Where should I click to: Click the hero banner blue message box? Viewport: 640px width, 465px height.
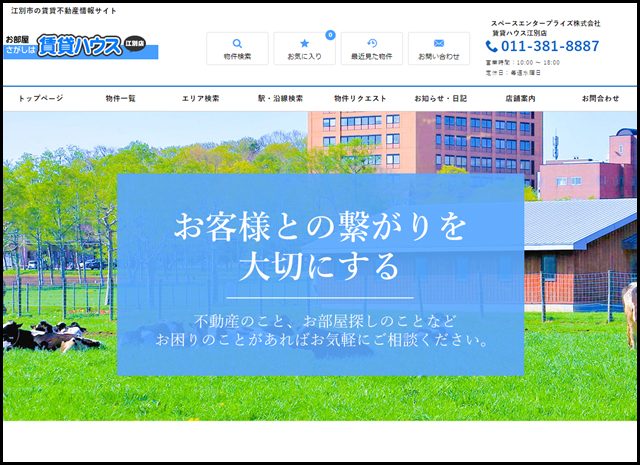point(321,275)
